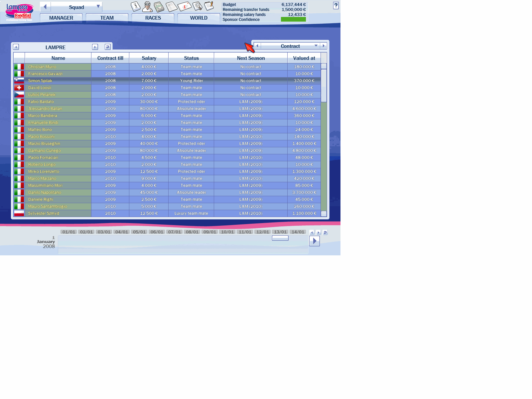The image size is (532, 399).
Task: Click next-team arrow beside LAMPRE title
Action: click(95, 47)
